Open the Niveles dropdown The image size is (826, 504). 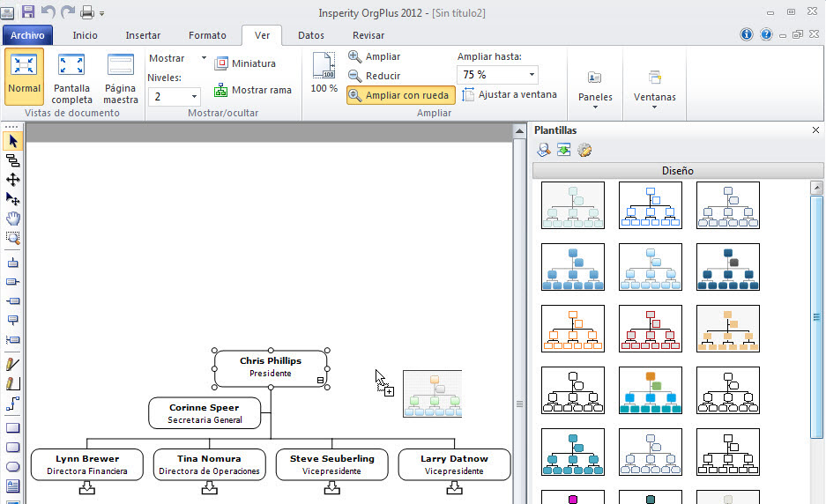pos(194,97)
